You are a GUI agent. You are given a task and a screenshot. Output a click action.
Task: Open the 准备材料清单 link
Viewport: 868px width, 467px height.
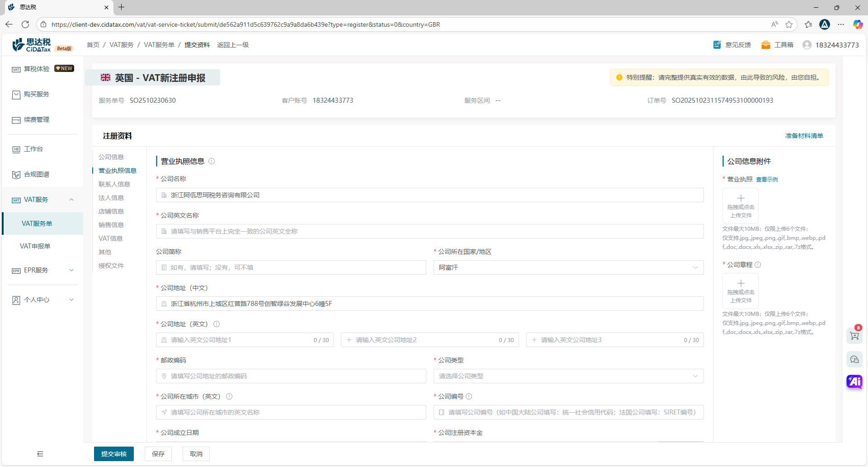tap(804, 136)
